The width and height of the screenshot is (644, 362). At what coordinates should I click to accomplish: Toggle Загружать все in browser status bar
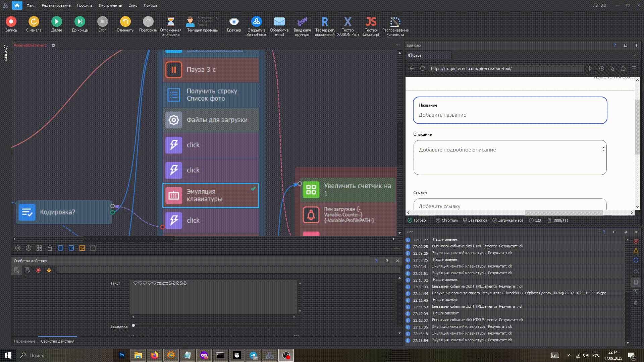click(x=507, y=221)
